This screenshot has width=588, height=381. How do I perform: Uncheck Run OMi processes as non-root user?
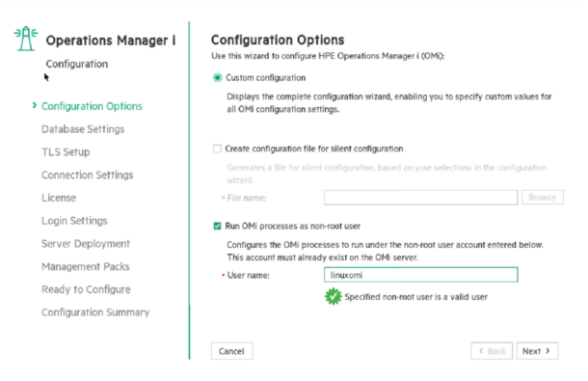[217, 226]
